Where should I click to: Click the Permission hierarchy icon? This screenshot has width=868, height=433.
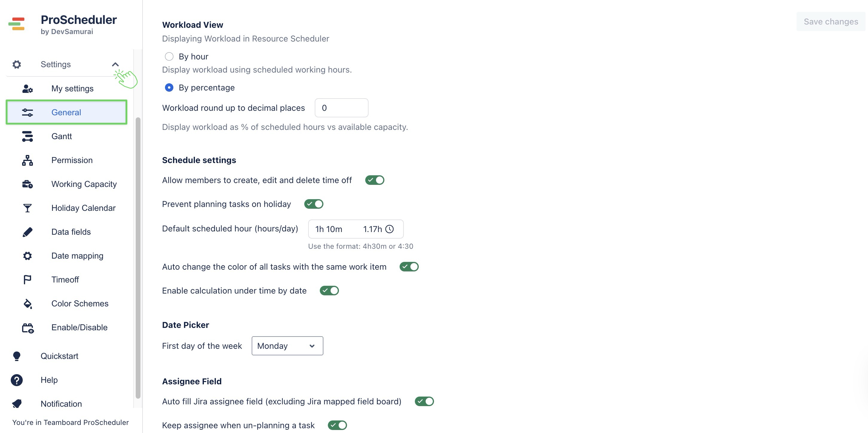coord(27,160)
